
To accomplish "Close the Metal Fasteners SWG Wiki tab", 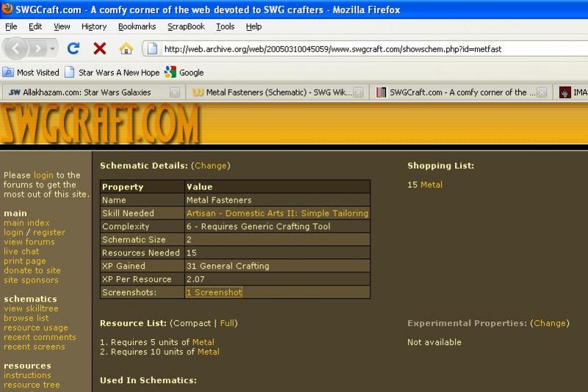I will (x=358, y=92).
